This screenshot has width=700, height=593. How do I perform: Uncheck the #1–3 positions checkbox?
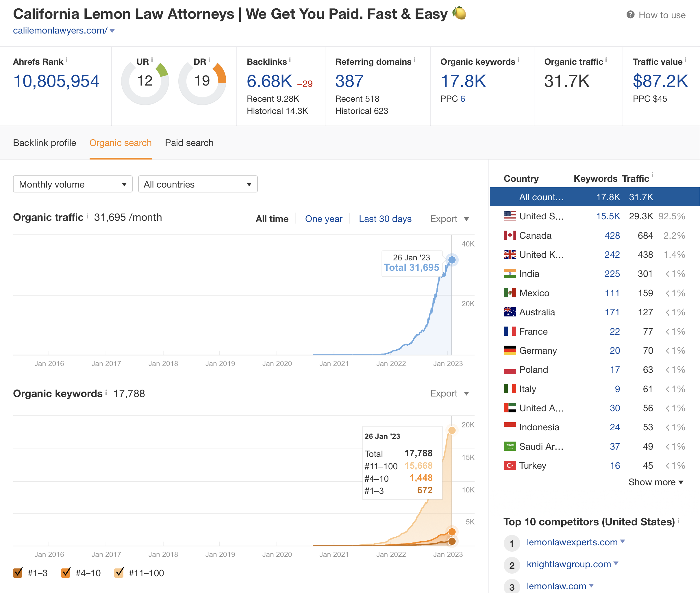pos(18,573)
